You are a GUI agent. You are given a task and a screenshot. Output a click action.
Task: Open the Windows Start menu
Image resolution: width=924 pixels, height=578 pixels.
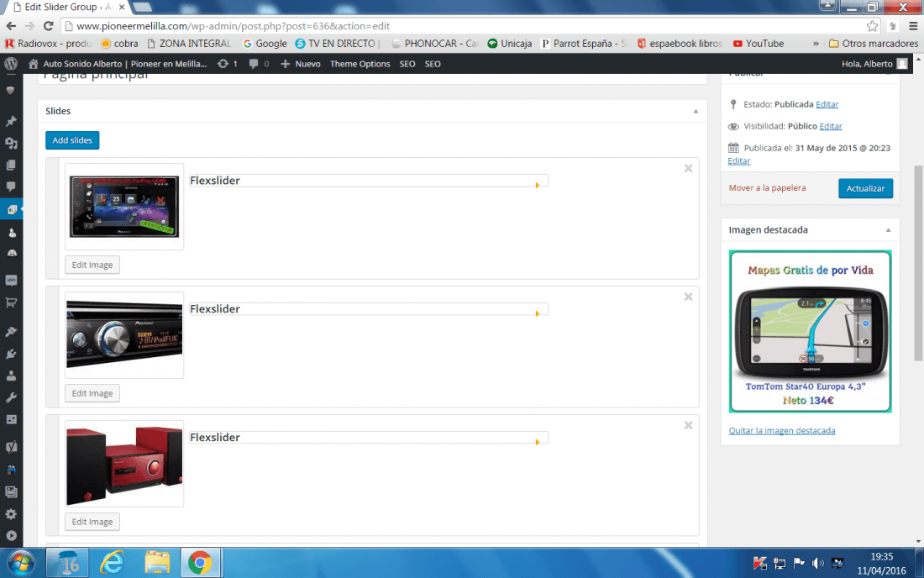point(20,563)
